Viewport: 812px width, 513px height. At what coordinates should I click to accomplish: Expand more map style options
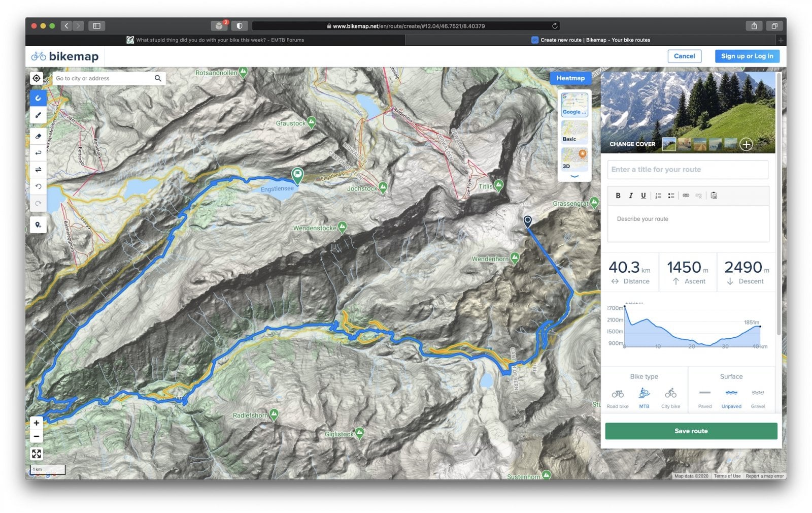tap(574, 176)
